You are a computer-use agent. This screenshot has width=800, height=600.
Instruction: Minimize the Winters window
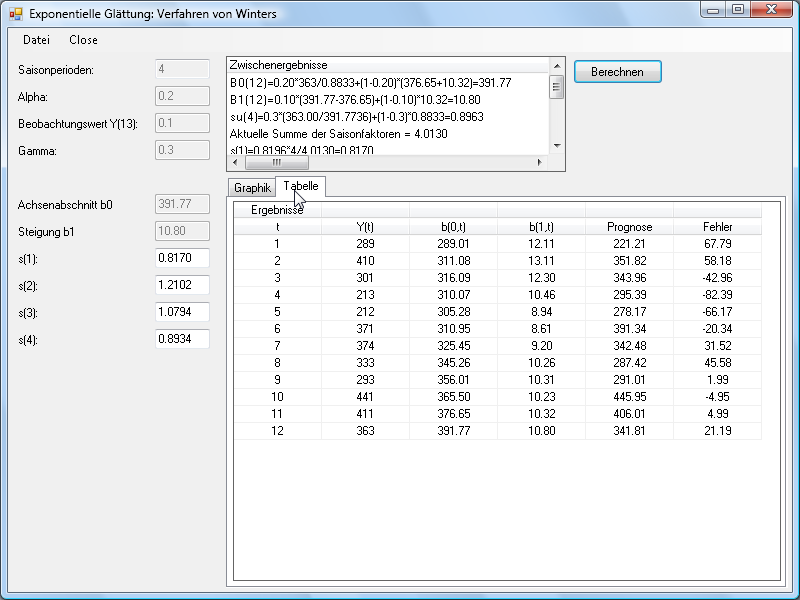712,10
